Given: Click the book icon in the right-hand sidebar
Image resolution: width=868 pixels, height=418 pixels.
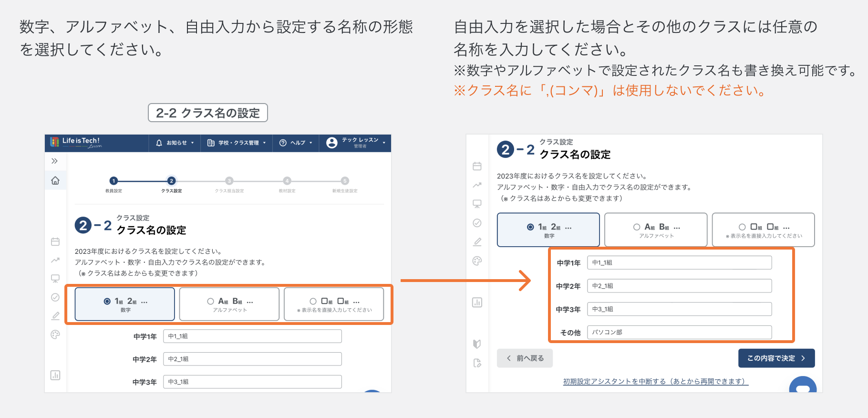Looking at the screenshot, I should [x=477, y=344].
